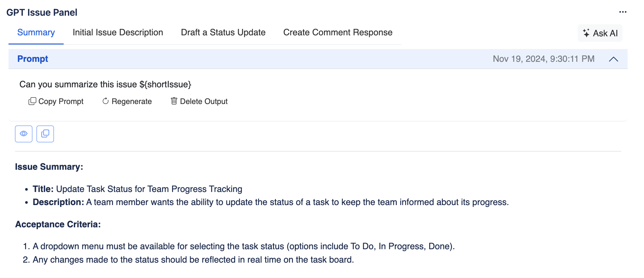Click the Delete Output trash icon
644x278 pixels.
(174, 101)
